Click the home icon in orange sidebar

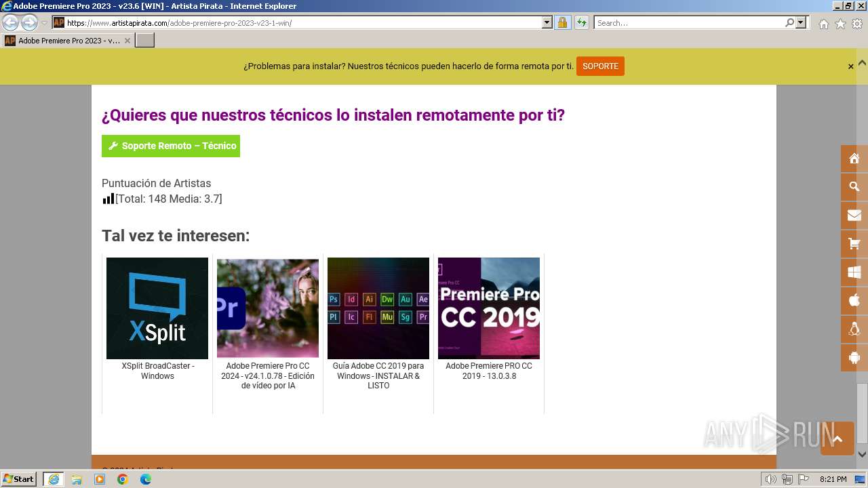tap(854, 159)
